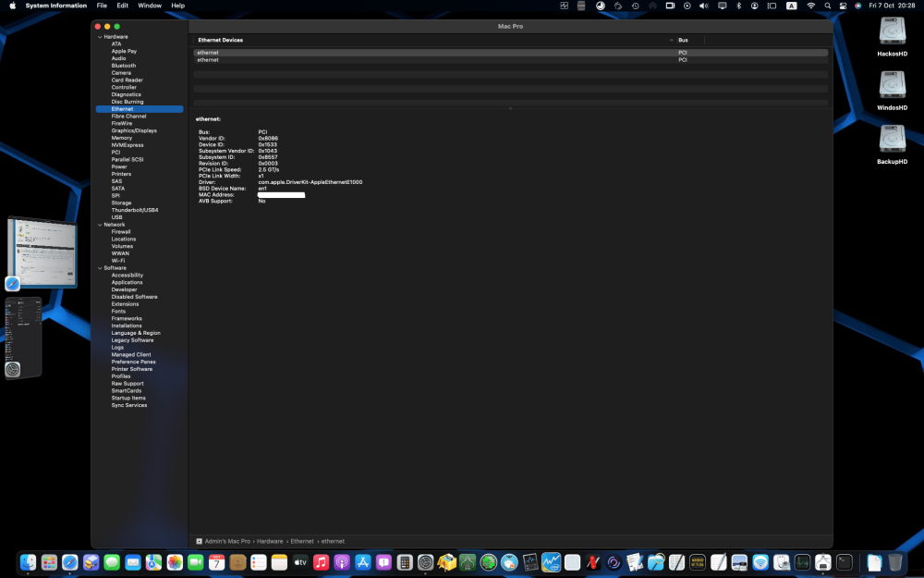Launch Terminal from dock

pos(845,562)
